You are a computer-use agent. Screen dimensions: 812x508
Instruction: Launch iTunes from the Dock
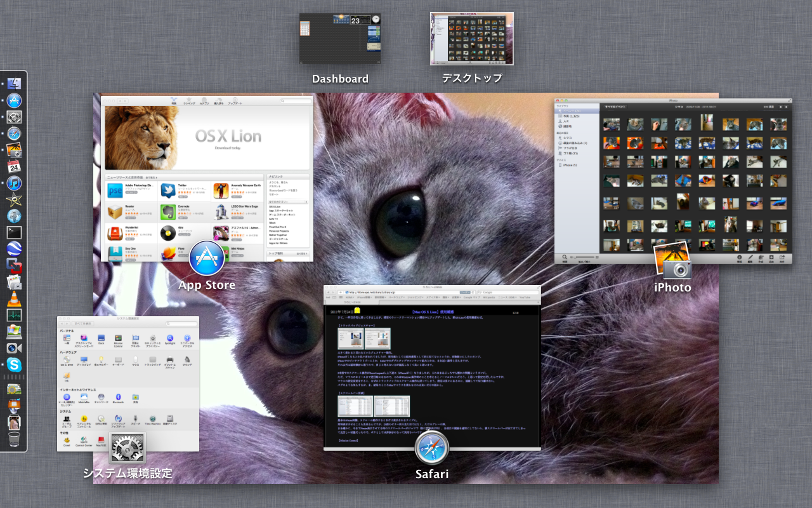click(14, 184)
